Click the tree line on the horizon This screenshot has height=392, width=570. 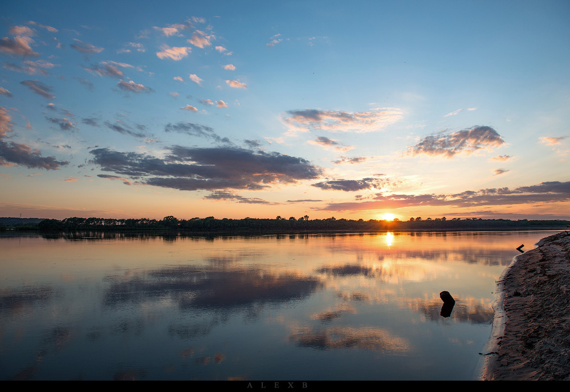tap(228, 223)
